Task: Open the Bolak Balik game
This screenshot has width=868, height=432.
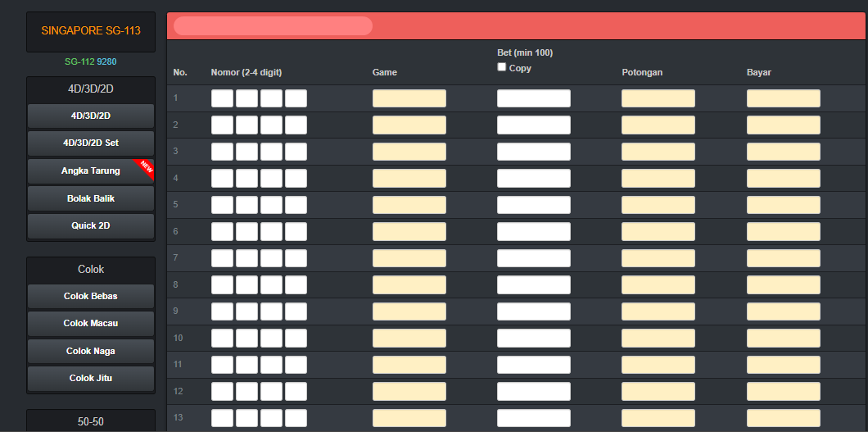Action: [90, 198]
